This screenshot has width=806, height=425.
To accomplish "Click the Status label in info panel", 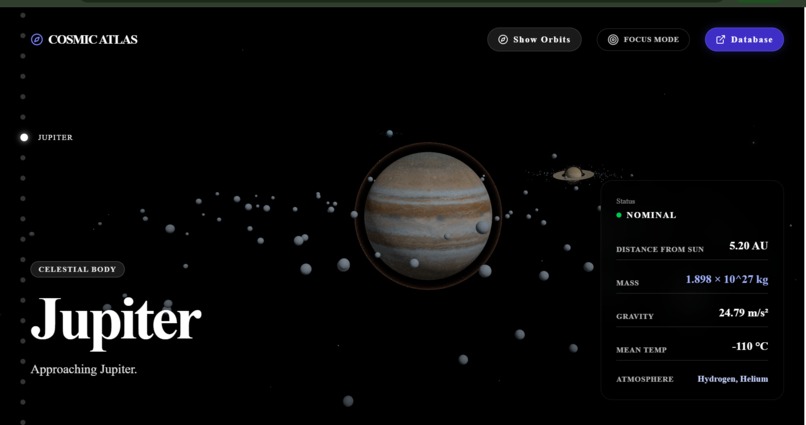I will 626,201.
